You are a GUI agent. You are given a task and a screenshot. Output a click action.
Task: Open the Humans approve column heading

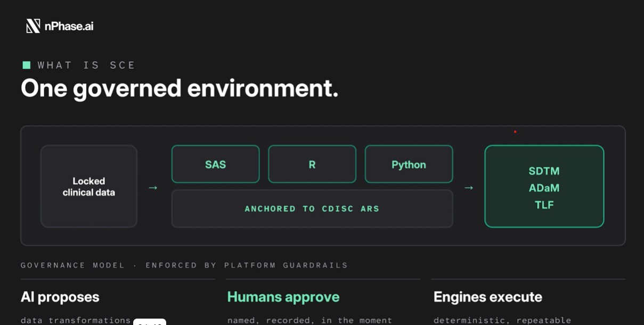tap(283, 297)
